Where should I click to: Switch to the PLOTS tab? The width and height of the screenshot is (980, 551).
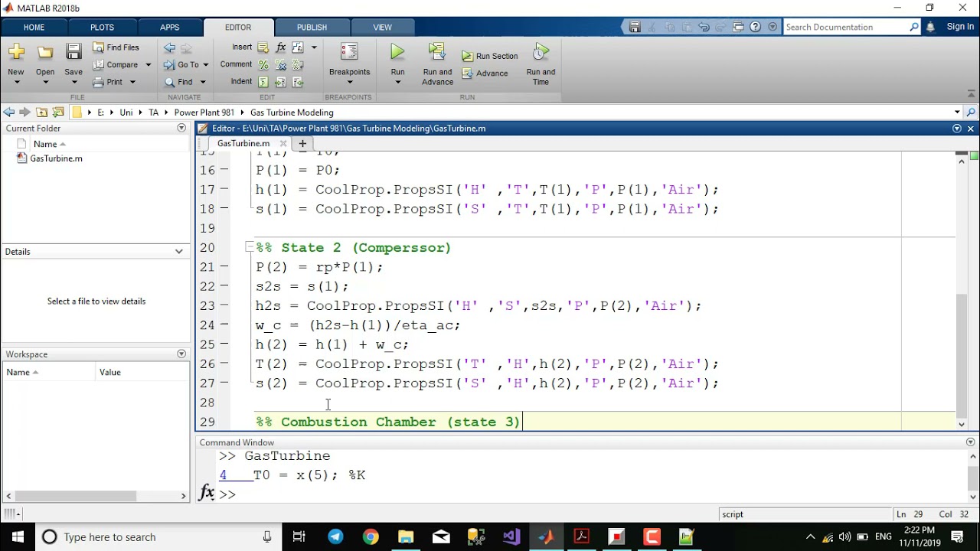(x=102, y=28)
